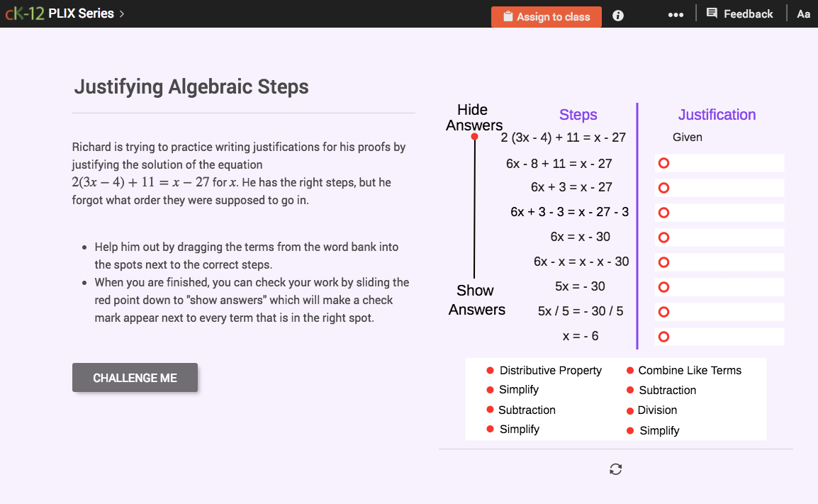Click the Assign to class button
818x504 pixels.
tap(547, 16)
